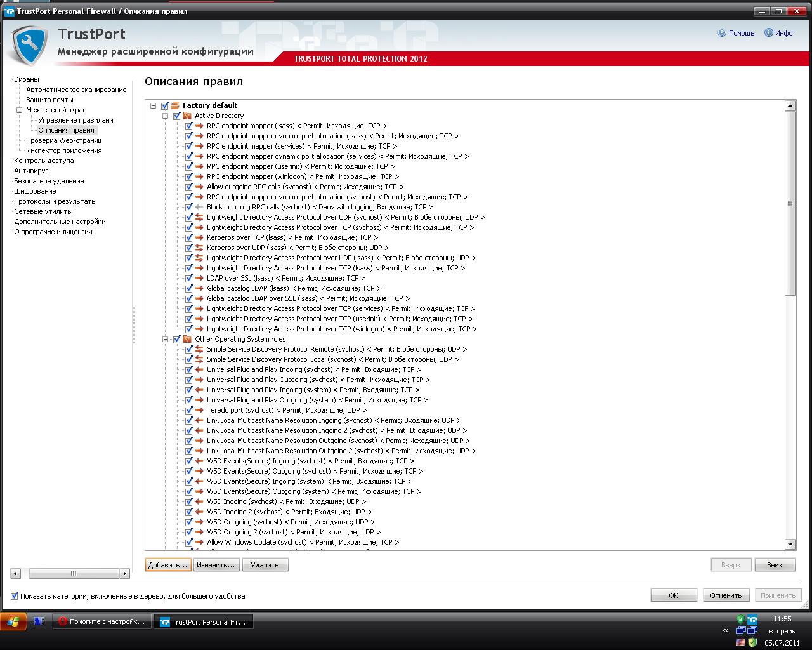The width and height of the screenshot is (812, 650).
Task: Select Сетевые утилиты in the sidebar
Action: (43, 211)
